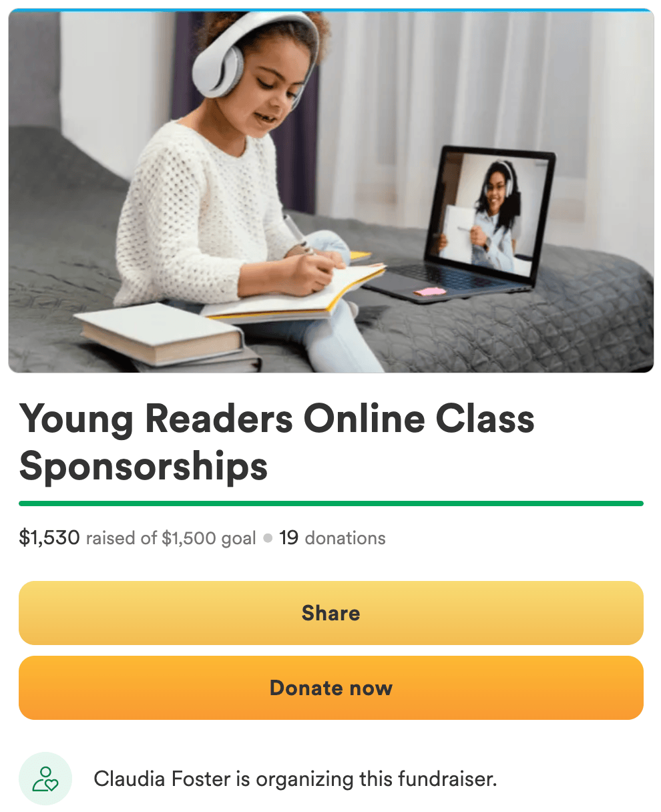The width and height of the screenshot is (661, 812).
Task: Open the fundraiser cover photo
Action: tap(331, 191)
